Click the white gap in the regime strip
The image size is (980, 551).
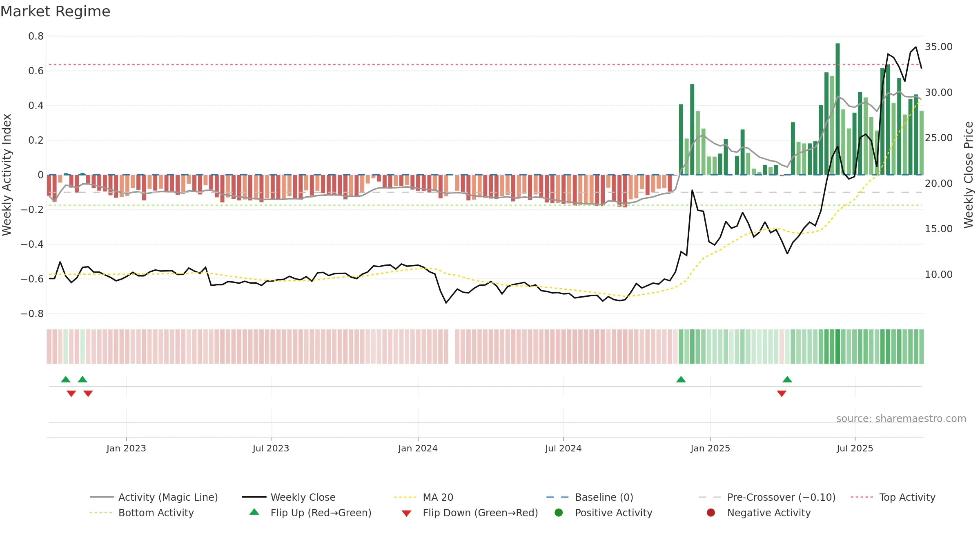click(x=452, y=347)
